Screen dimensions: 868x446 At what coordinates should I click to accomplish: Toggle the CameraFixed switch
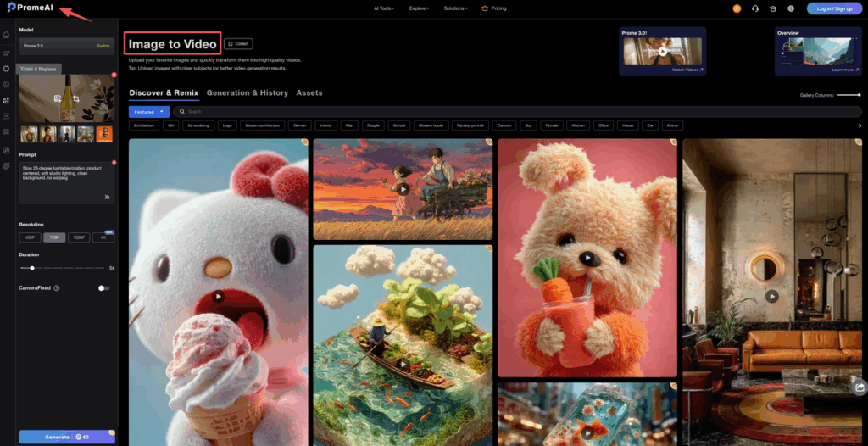pos(103,288)
